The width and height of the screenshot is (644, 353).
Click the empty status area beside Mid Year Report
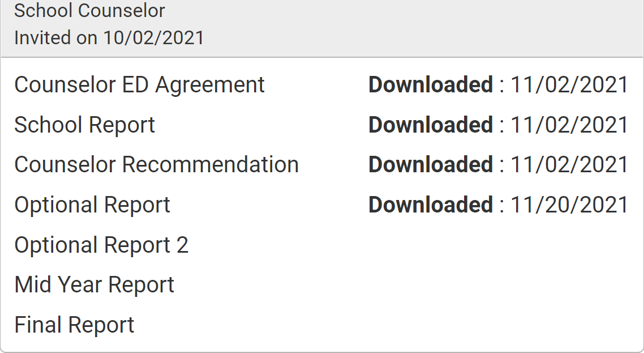[x=498, y=284]
